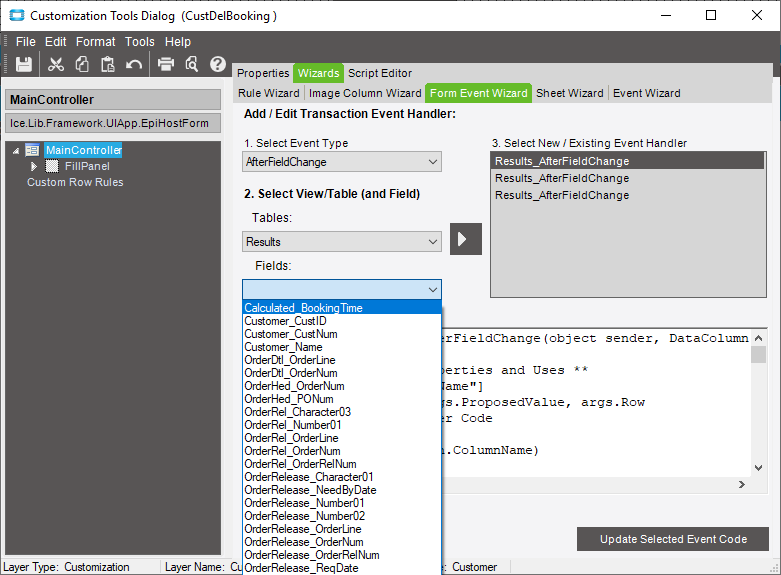Screen dimensions: 781x575
Task: Choose OrderRelease_Number02 field
Action: (x=342, y=516)
